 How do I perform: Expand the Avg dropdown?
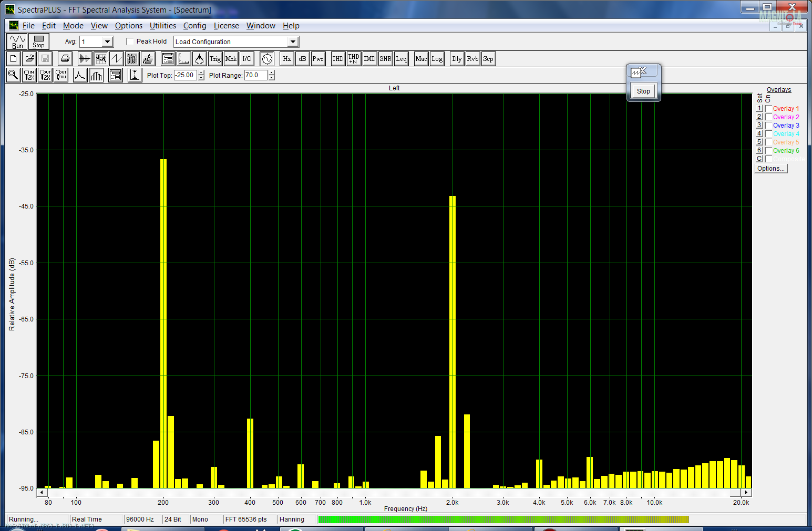click(107, 42)
